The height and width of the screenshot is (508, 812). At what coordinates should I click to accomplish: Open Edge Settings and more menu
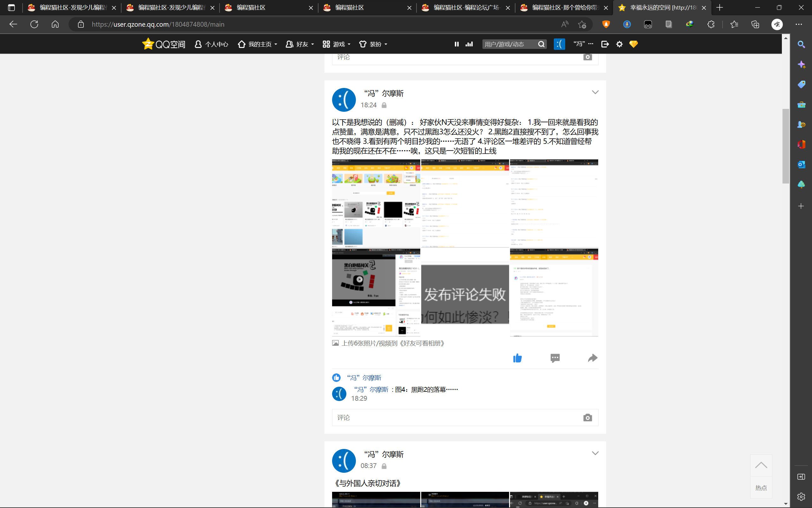[799, 24]
